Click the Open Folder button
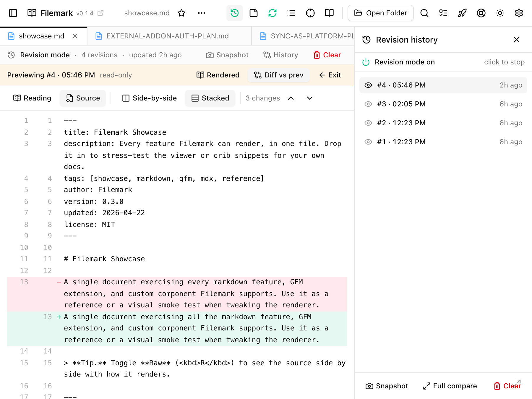Viewport: 532px width, 399px height. (x=381, y=13)
